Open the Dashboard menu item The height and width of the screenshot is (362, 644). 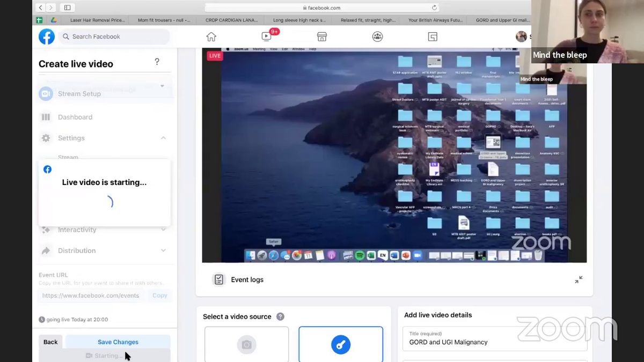[75, 117]
